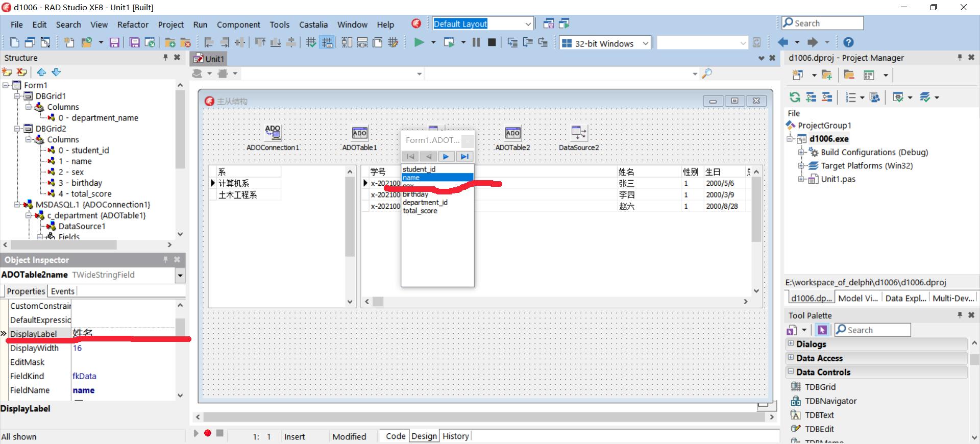Click the magnifier icon above form designer
Viewport: 980px width, 444px height.
coord(707,73)
